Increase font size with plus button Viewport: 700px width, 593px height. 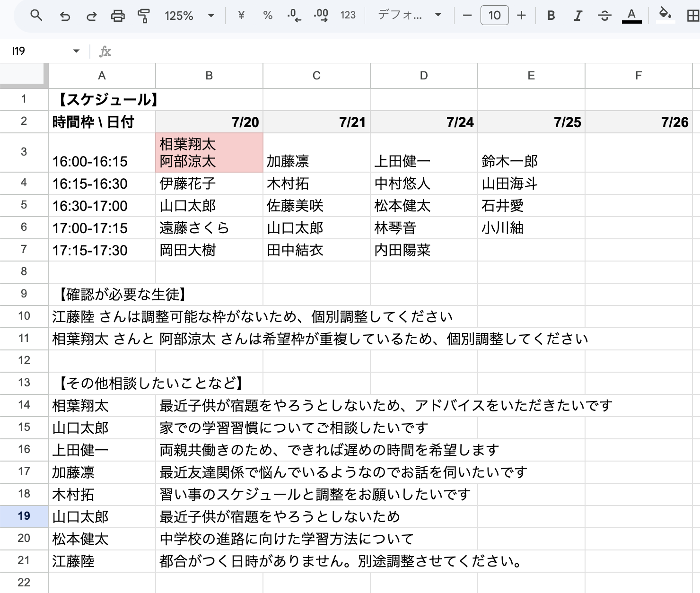[x=521, y=16]
